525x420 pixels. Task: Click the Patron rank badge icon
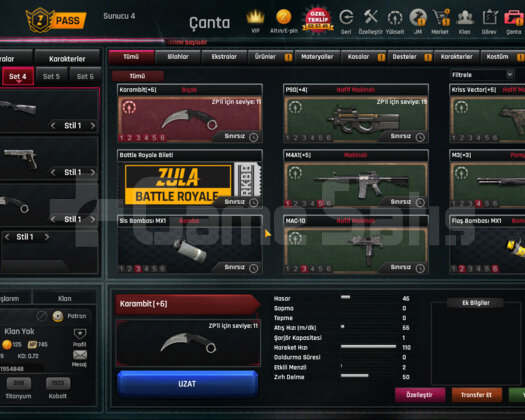click(58, 316)
